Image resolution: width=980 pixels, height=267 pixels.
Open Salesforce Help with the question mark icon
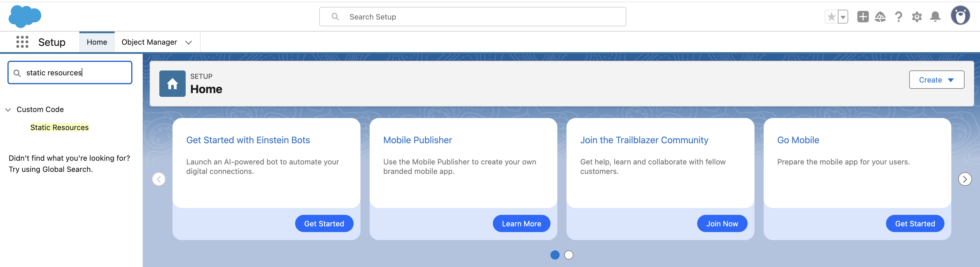899,17
